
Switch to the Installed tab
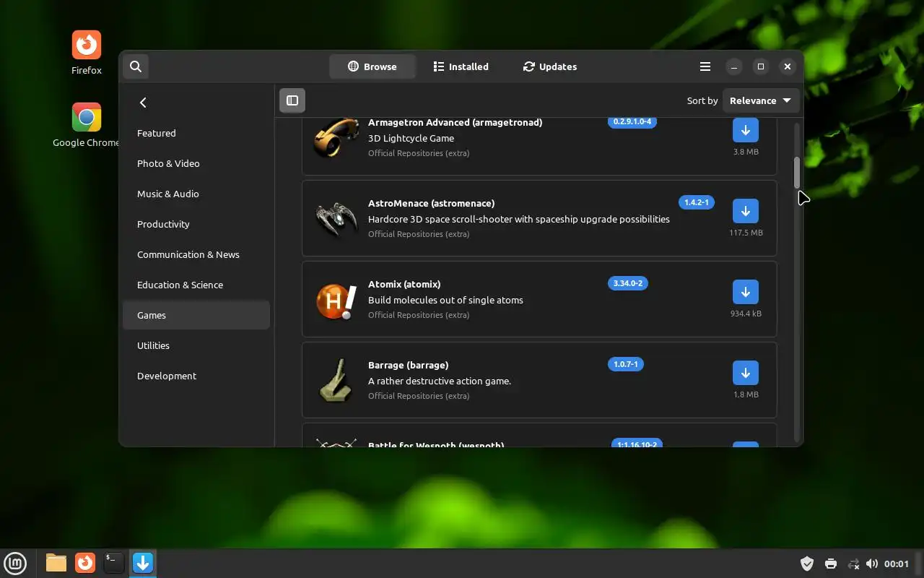click(461, 66)
